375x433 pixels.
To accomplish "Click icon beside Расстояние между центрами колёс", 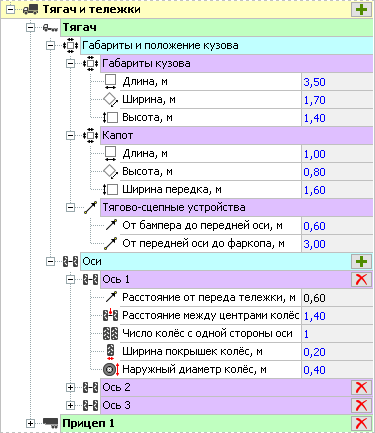I will (110, 315).
